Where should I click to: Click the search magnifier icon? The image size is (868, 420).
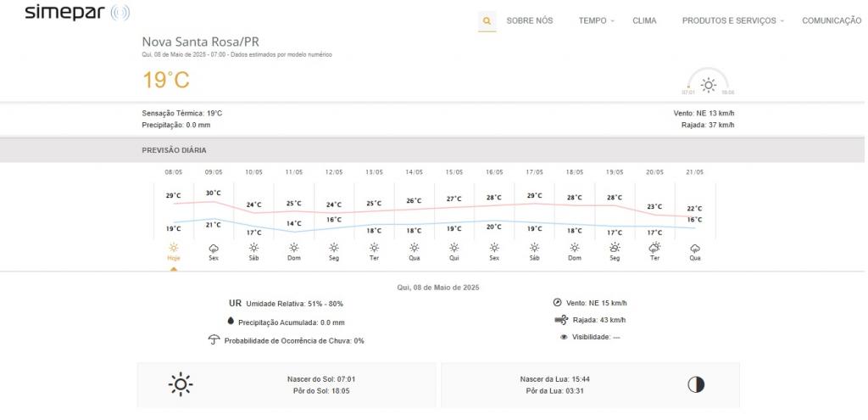[x=487, y=21]
